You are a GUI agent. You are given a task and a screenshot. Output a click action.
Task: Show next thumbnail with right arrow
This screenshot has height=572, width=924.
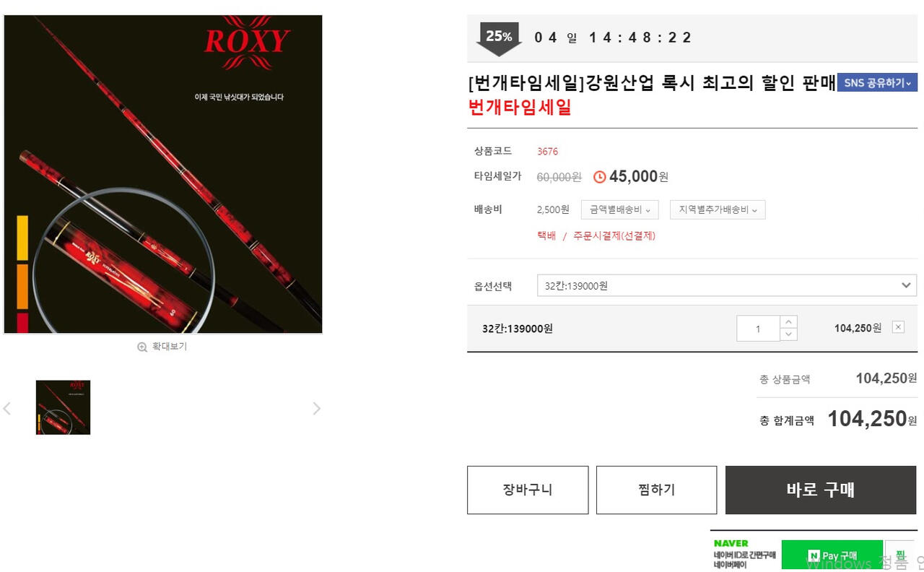click(x=316, y=408)
